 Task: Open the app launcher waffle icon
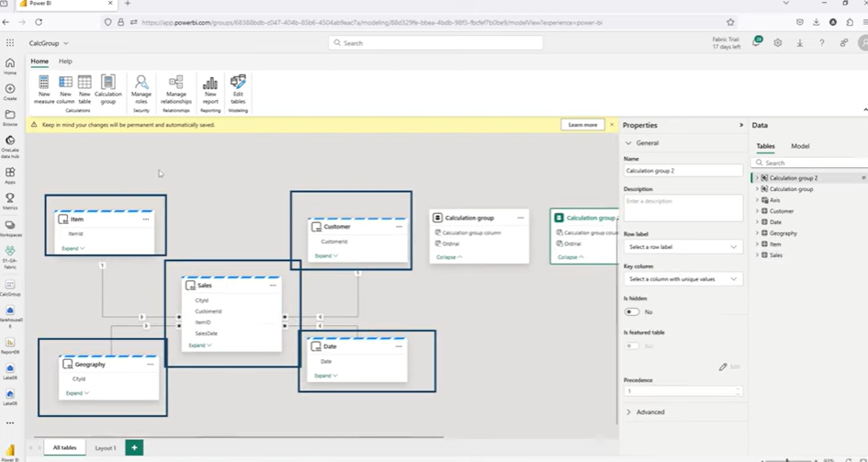(10, 43)
